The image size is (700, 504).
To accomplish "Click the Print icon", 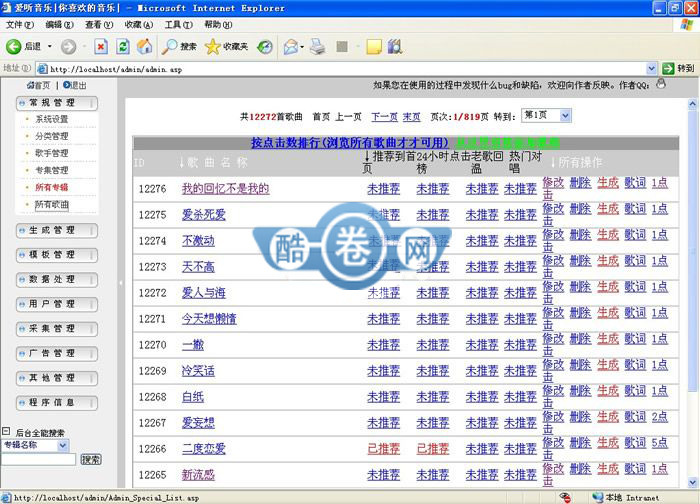I will pos(318,46).
